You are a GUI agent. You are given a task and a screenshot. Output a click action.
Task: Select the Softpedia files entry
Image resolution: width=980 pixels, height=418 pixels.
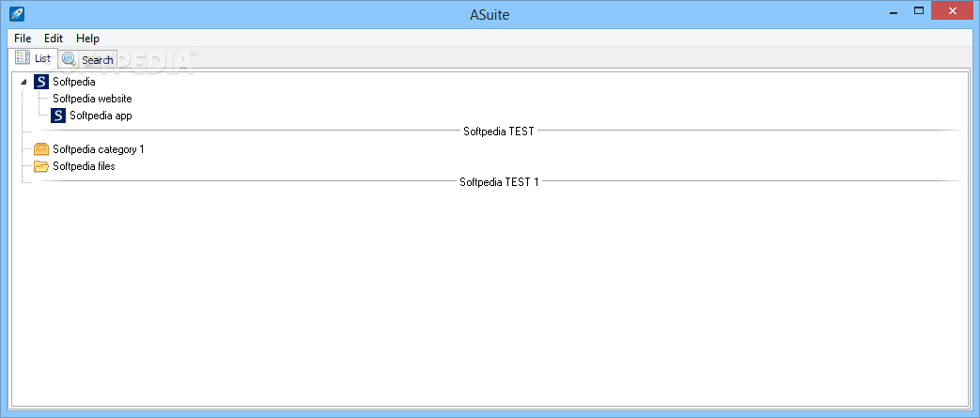click(x=84, y=166)
